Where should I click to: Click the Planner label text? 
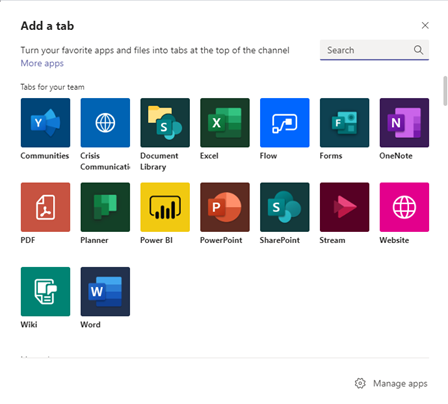point(94,240)
